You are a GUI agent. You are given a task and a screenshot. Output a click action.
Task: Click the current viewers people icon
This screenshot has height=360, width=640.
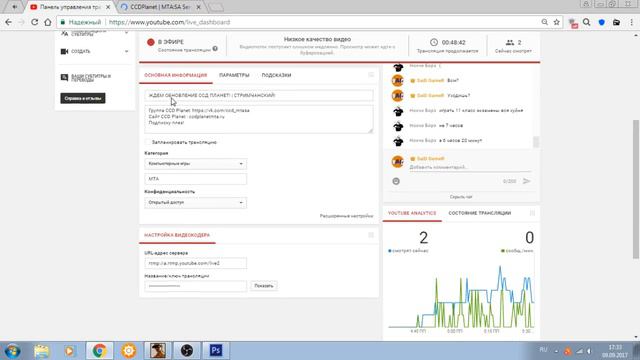tap(510, 42)
